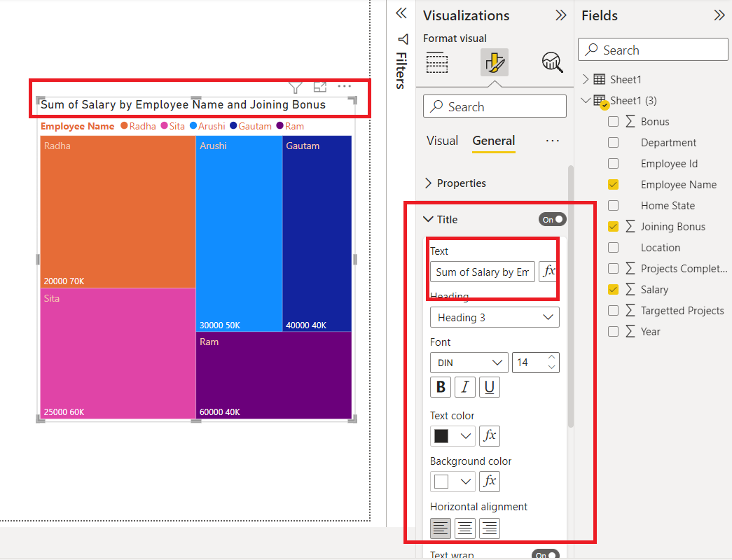Toggle underline title font

489,387
